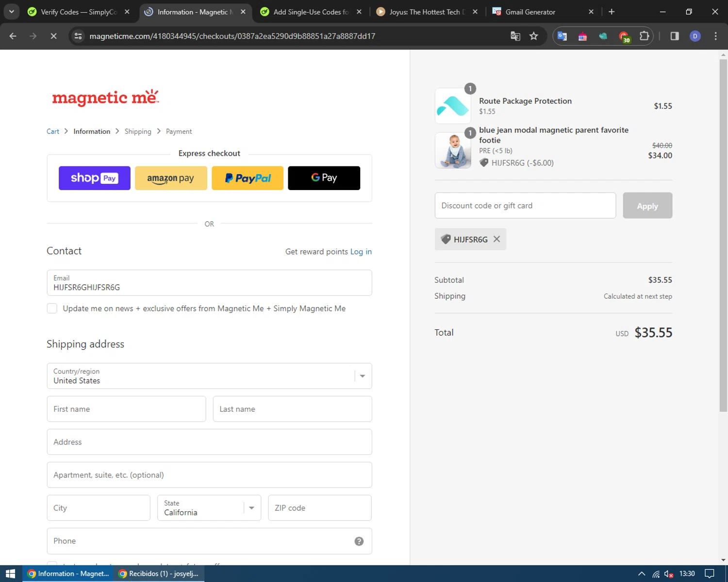Go to Cart breadcrumb link
The image size is (728, 582).
[x=53, y=131]
